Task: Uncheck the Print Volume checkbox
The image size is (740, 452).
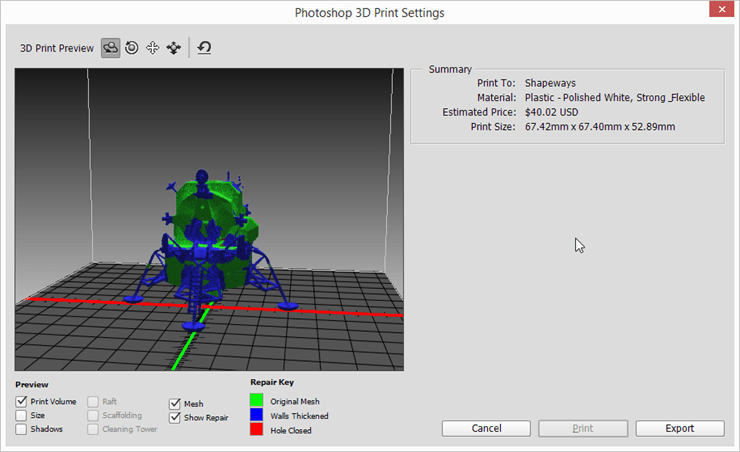Action: [x=21, y=402]
